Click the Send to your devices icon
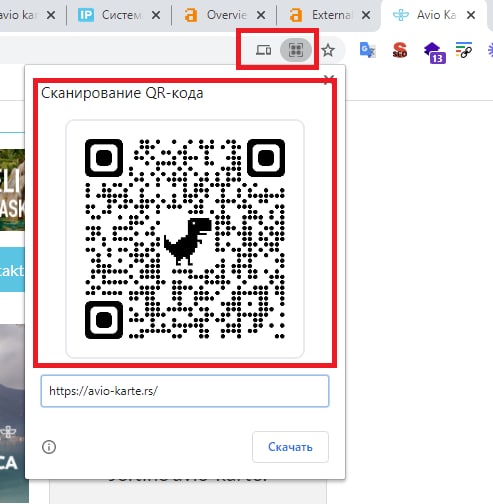The width and height of the screenshot is (493, 504). (x=263, y=50)
